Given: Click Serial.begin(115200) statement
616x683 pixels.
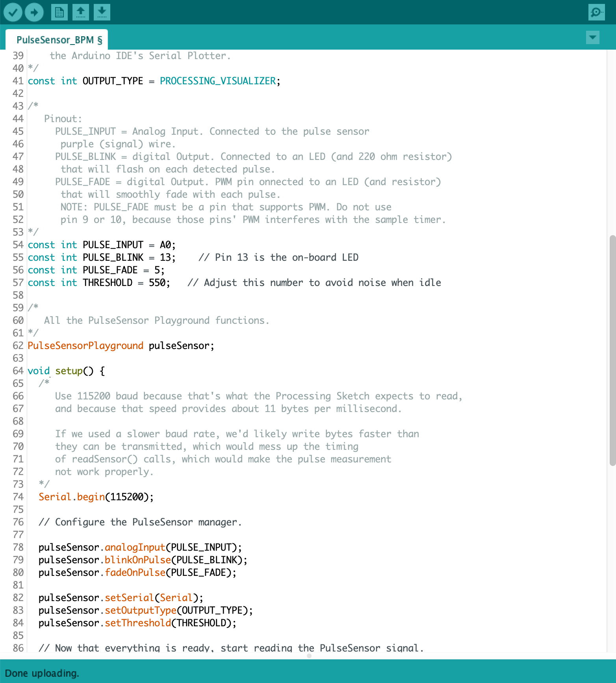Looking at the screenshot, I should 96,497.
